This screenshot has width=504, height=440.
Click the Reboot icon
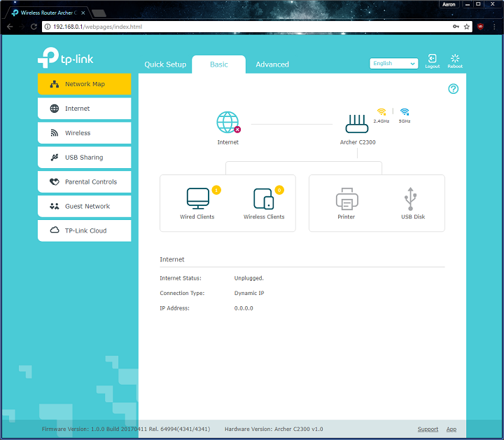coord(455,60)
